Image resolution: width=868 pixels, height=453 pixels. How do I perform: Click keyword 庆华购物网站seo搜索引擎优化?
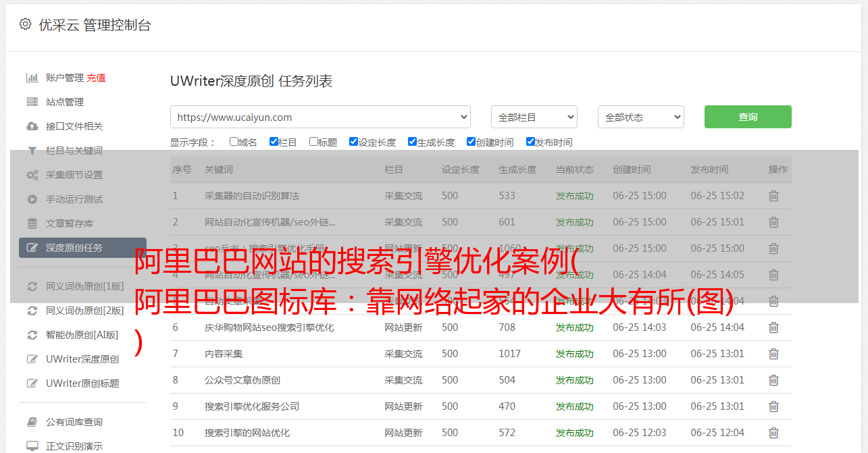pyautogui.click(x=269, y=327)
